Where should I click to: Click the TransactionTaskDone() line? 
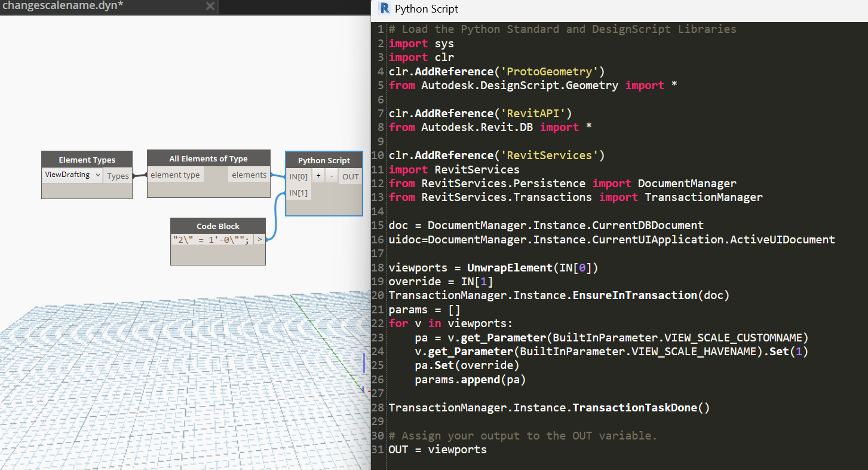(x=549, y=408)
